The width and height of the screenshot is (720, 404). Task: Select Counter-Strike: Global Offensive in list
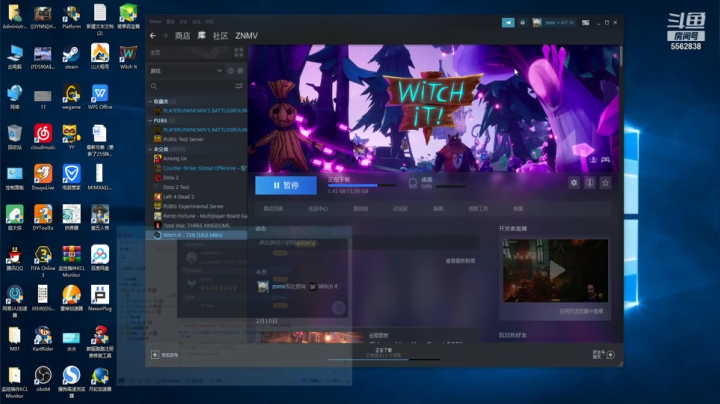(x=200, y=168)
